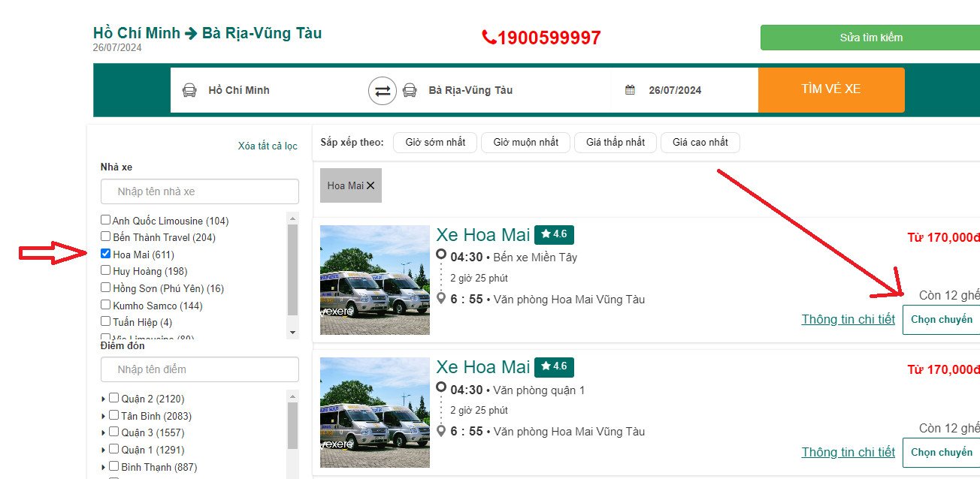Click the location pin icon at Văn phòng Hoa Mai Vũng Tàu
980x479 pixels.
(440, 299)
